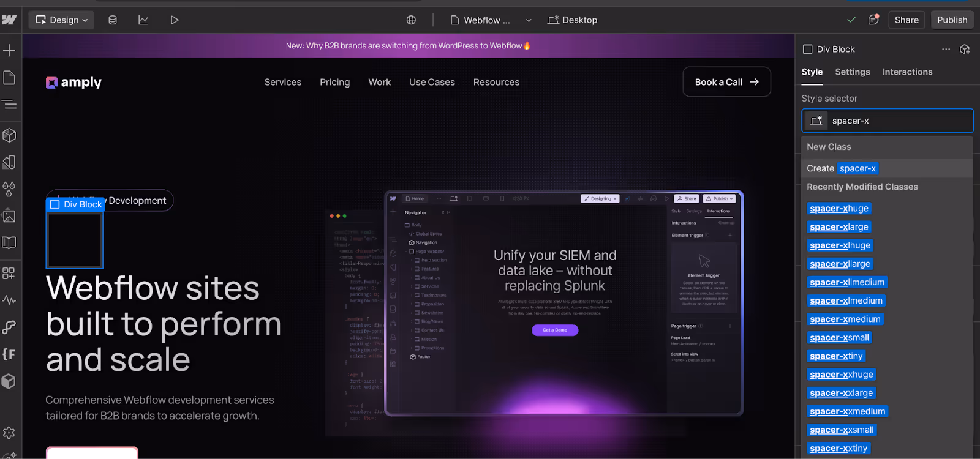Open the Apps grid icon in sidebar
Screen dimensions: 980x459
[9, 273]
